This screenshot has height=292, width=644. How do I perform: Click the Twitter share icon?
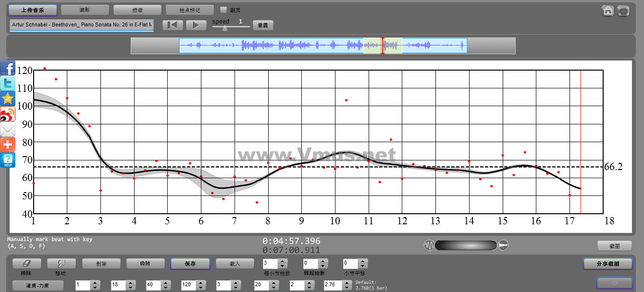coord(8,83)
